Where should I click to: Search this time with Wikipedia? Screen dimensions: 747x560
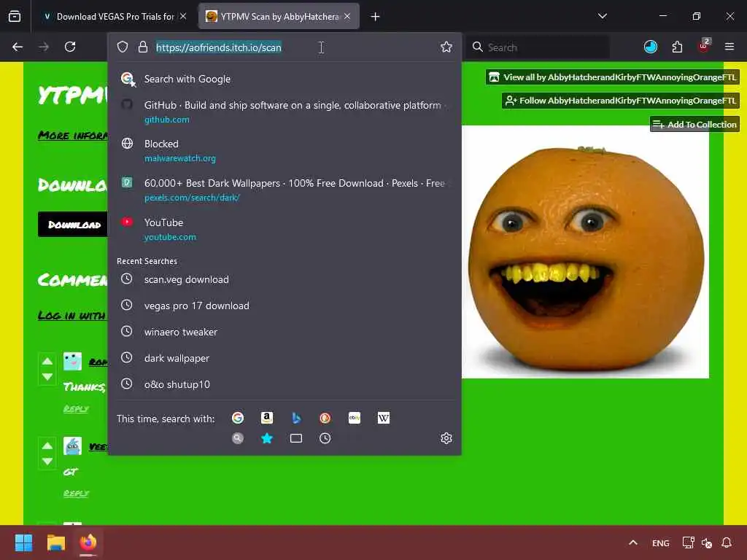[384, 418]
